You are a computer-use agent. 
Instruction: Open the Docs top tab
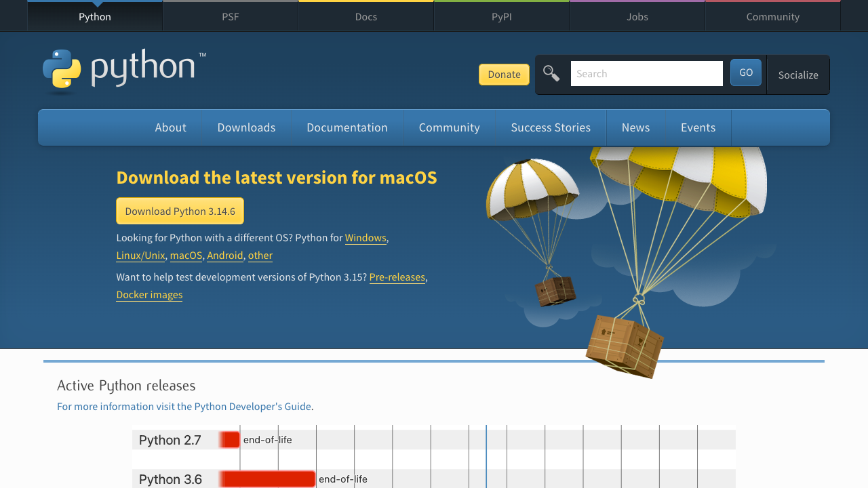pos(366,16)
